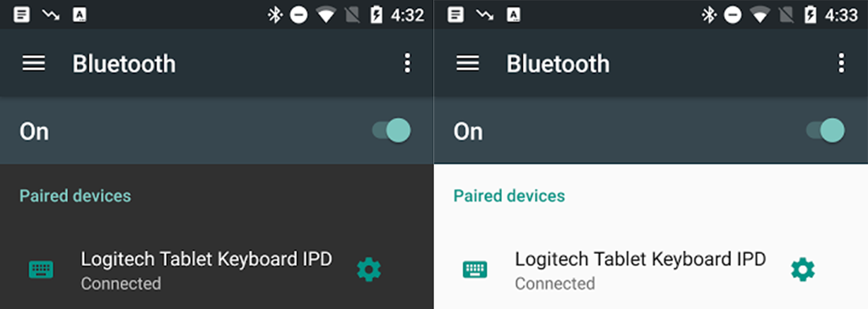Tap do-not-disturb status icon at 4:32

coord(299,15)
